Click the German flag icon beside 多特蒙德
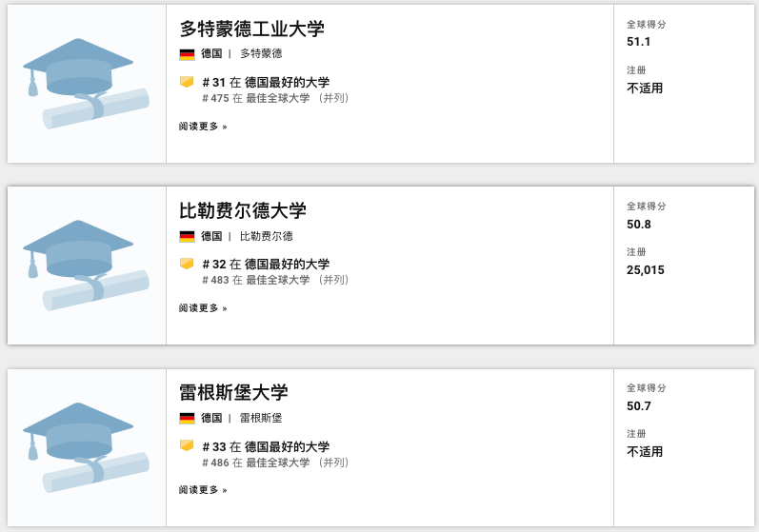This screenshot has width=759, height=532. [x=187, y=54]
